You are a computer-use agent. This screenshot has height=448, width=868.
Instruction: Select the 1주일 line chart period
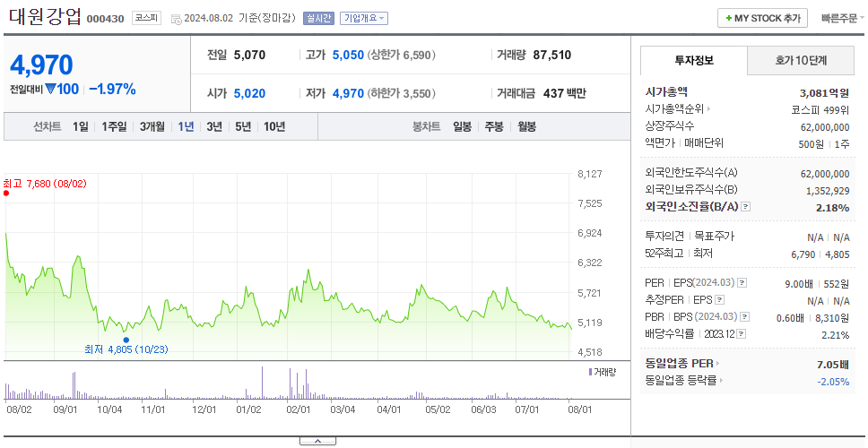114,126
